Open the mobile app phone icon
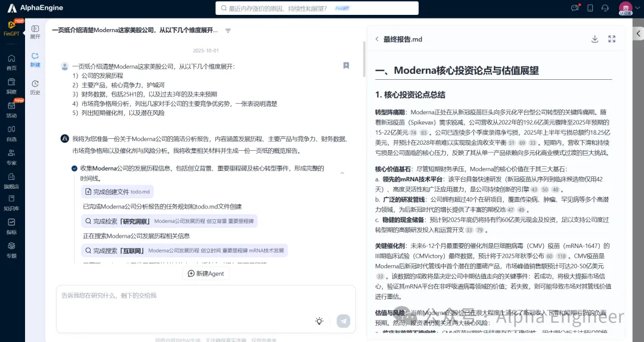This screenshot has height=342, width=644. (590, 8)
